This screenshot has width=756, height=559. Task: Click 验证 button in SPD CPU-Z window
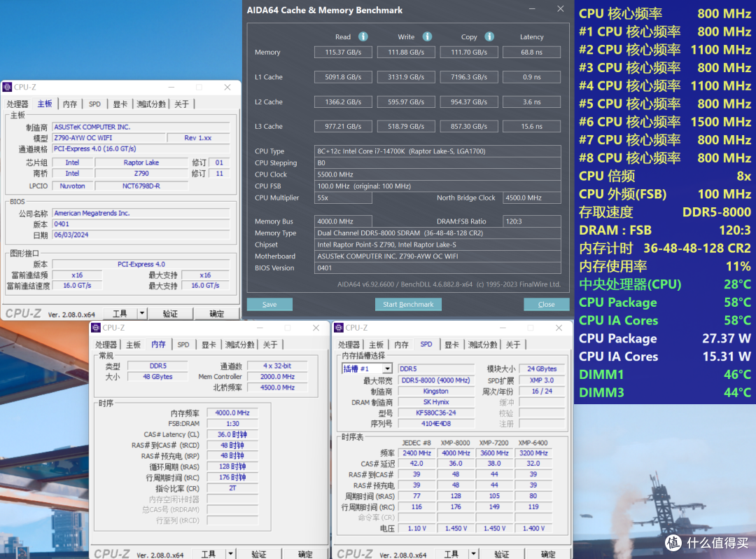tap(502, 554)
